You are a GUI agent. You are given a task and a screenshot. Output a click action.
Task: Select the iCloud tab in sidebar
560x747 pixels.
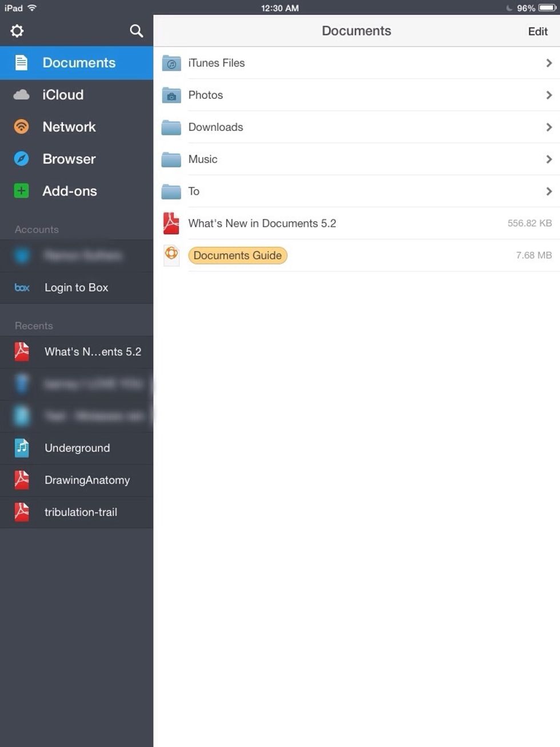pyautogui.click(x=63, y=95)
